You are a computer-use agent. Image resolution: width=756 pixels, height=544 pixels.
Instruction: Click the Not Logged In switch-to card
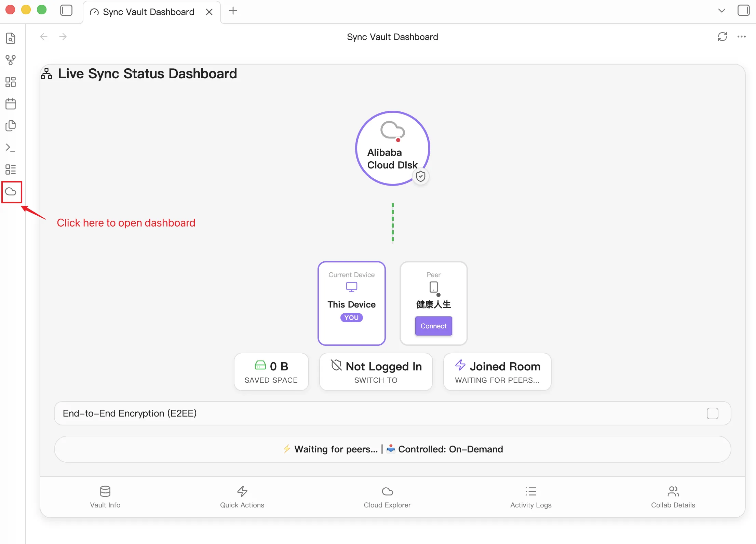(376, 372)
